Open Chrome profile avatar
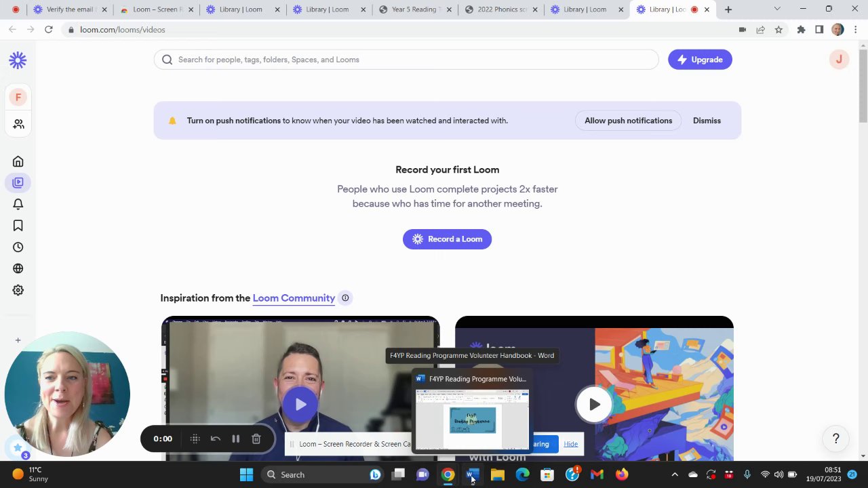This screenshot has height=488, width=868. pyautogui.click(x=837, y=30)
